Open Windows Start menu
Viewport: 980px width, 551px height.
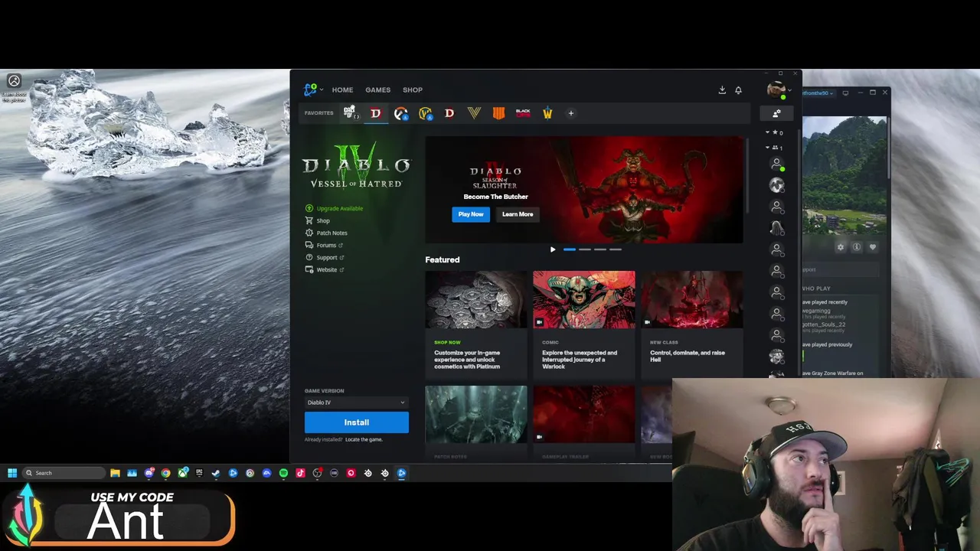(x=12, y=473)
